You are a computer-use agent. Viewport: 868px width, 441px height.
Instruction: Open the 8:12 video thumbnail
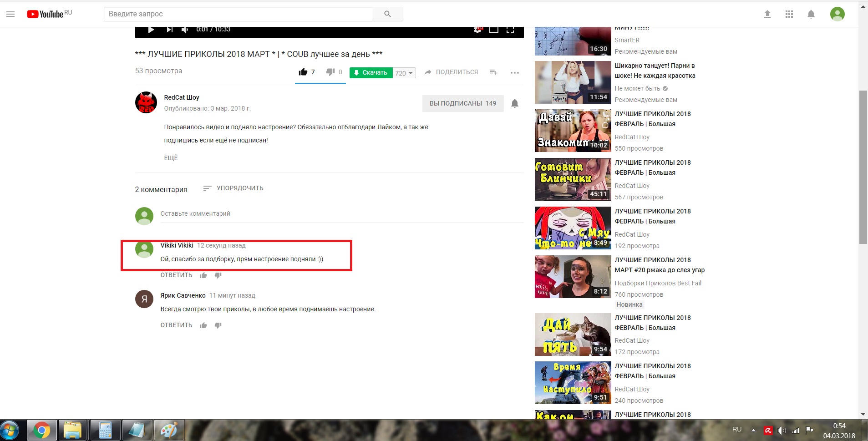coord(573,277)
